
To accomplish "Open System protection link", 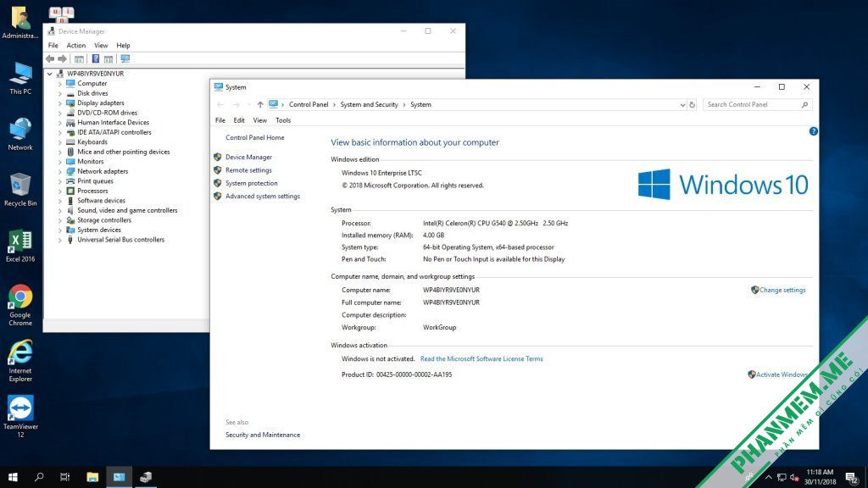I will tap(251, 183).
